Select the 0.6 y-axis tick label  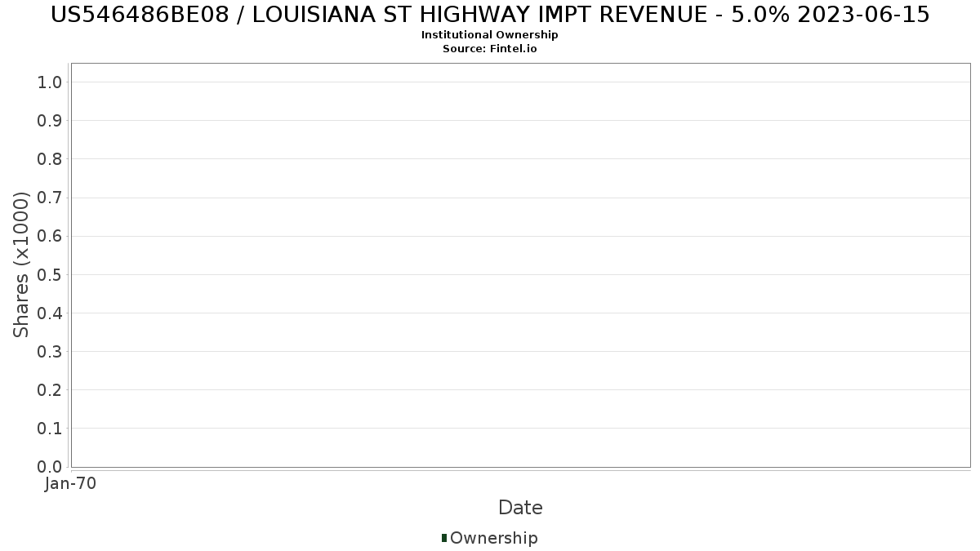(x=50, y=236)
